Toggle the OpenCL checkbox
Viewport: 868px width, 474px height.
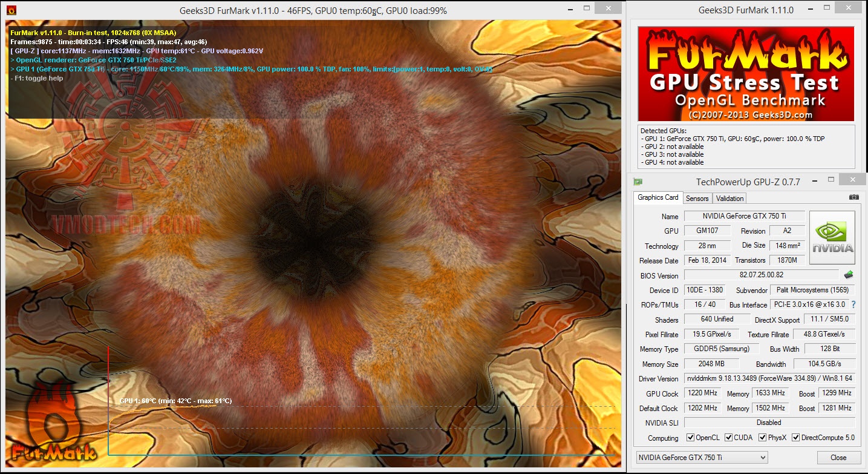click(x=691, y=438)
